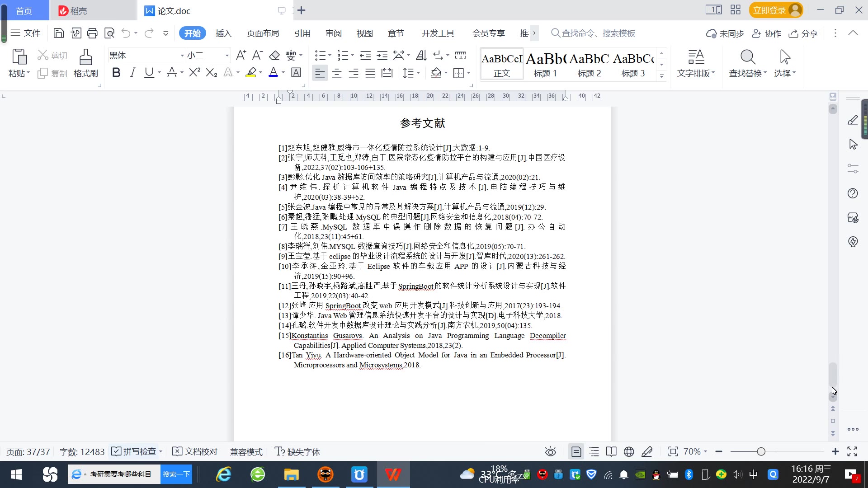This screenshot has height=488, width=868.
Task: Toggle Italic formatting
Action: click(132, 72)
